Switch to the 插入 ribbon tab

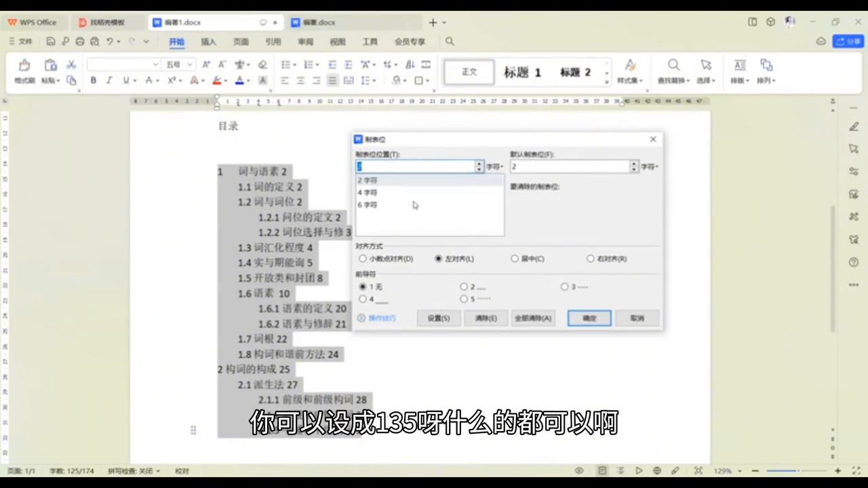tap(208, 41)
